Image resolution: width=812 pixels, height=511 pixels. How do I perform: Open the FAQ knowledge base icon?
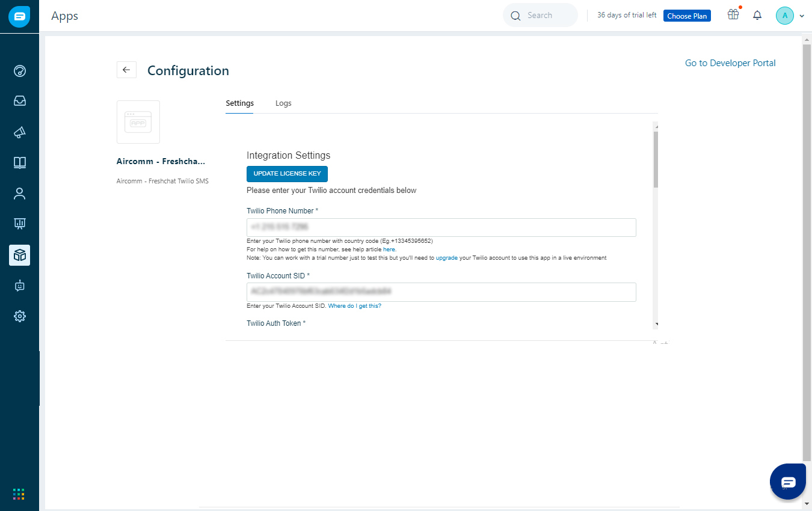click(x=19, y=162)
